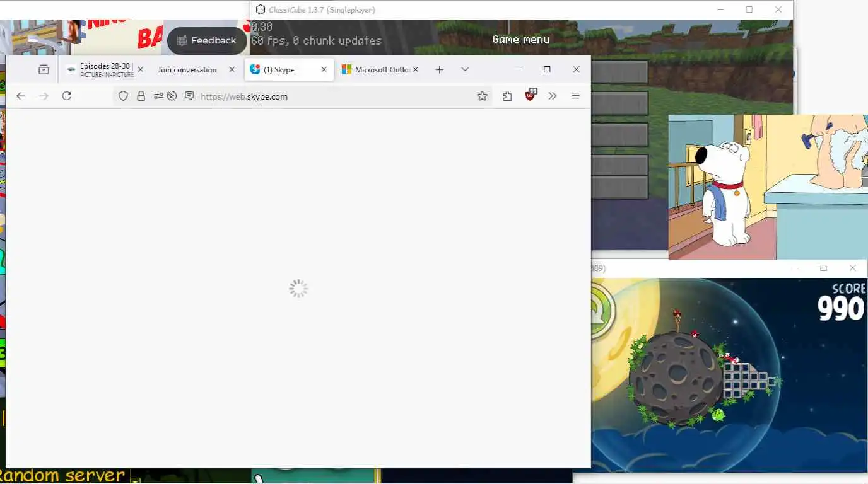Minimize the Angry Birds game window
This screenshot has width=868, height=484.
point(795,268)
